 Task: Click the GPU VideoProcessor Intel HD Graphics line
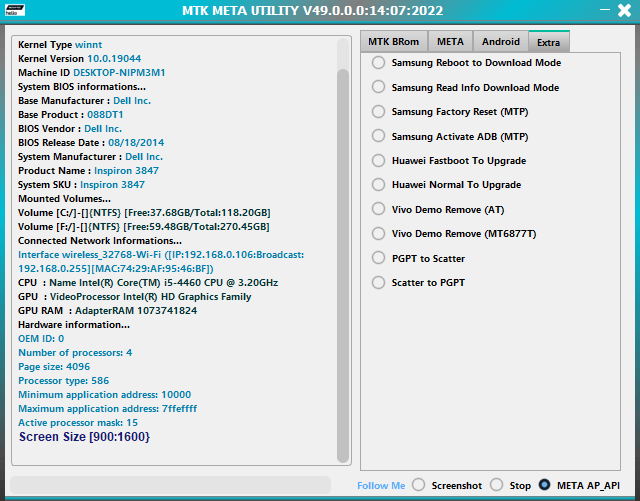135,297
